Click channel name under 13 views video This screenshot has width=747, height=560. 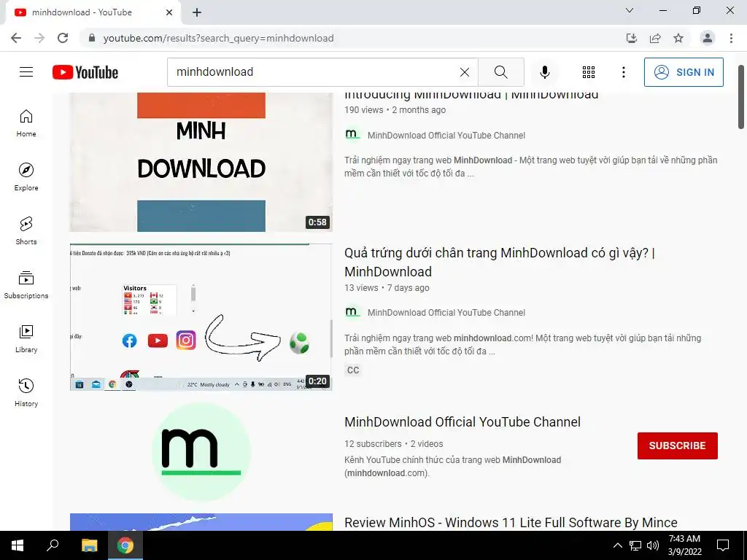tap(446, 312)
